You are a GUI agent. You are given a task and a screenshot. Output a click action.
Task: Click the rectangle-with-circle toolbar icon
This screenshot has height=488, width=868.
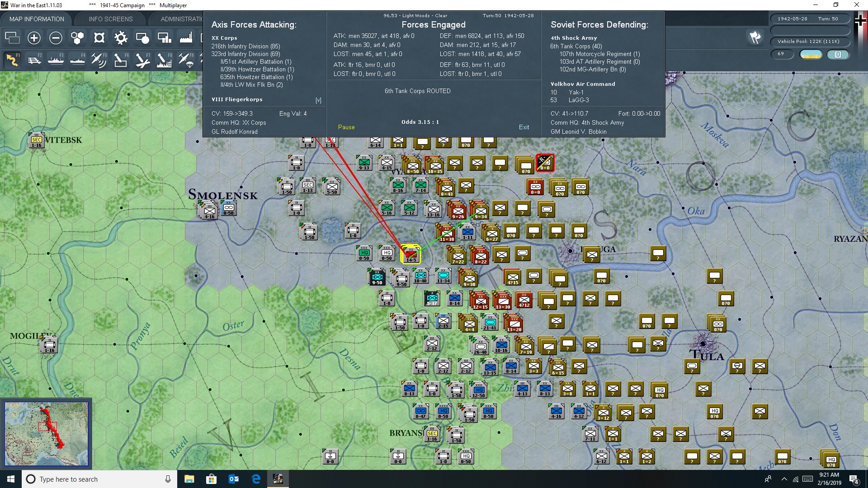click(x=142, y=38)
